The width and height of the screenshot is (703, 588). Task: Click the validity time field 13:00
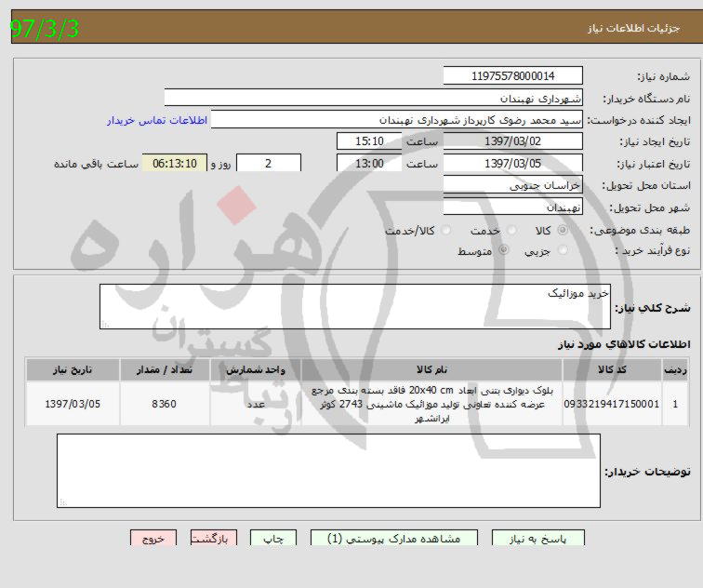369,163
